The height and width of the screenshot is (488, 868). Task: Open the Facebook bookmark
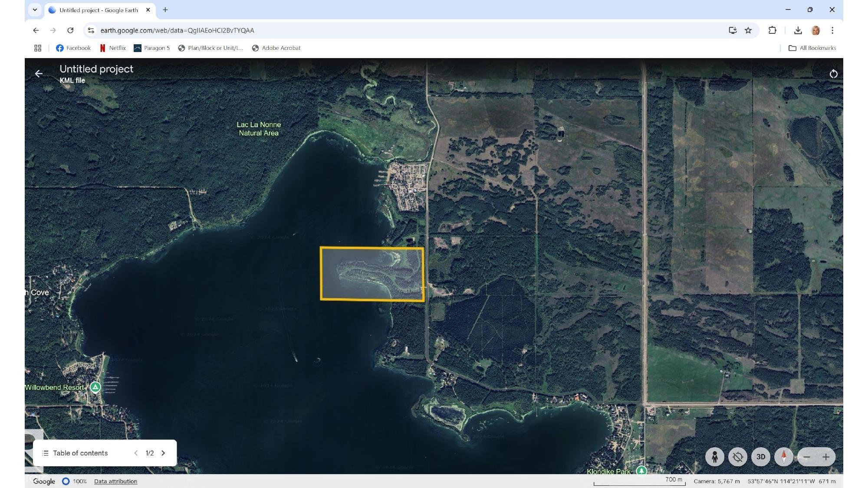(x=73, y=48)
